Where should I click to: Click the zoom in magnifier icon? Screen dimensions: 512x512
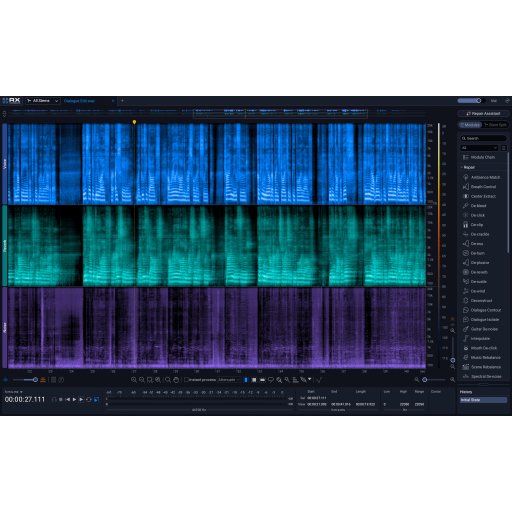[x=134, y=380]
